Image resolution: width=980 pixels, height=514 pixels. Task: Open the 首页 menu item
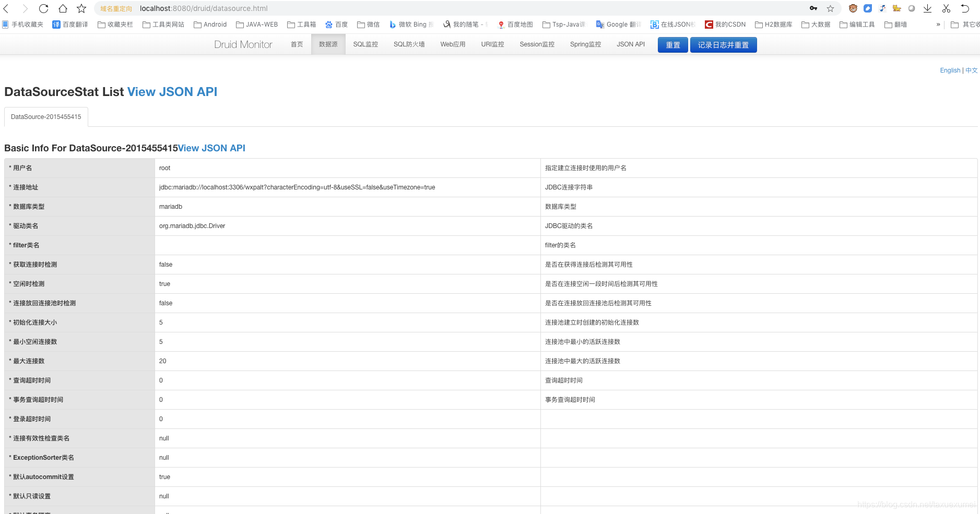(297, 44)
